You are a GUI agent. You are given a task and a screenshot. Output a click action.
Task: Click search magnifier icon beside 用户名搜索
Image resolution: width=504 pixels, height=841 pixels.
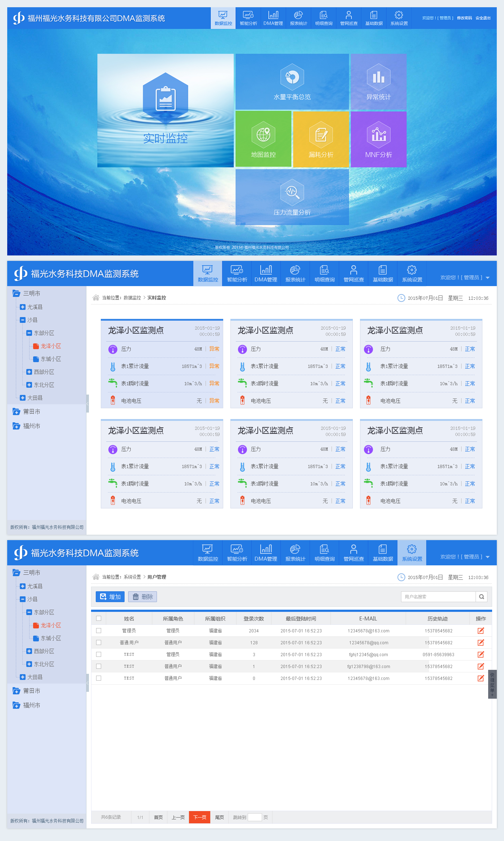pyautogui.click(x=482, y=597)
